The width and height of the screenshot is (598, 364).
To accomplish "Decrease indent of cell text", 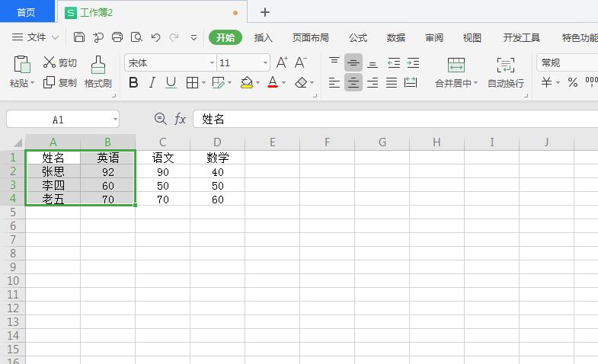I will coord(394,62).
